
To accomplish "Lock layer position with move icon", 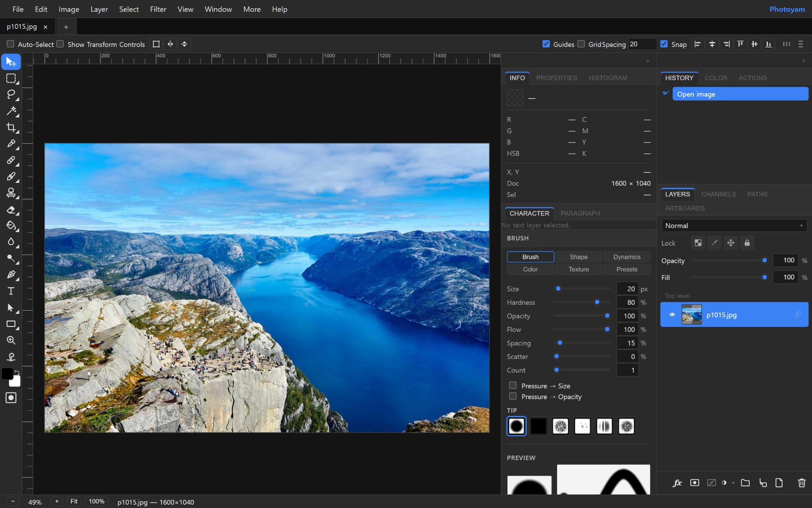I will click(731, 243).
